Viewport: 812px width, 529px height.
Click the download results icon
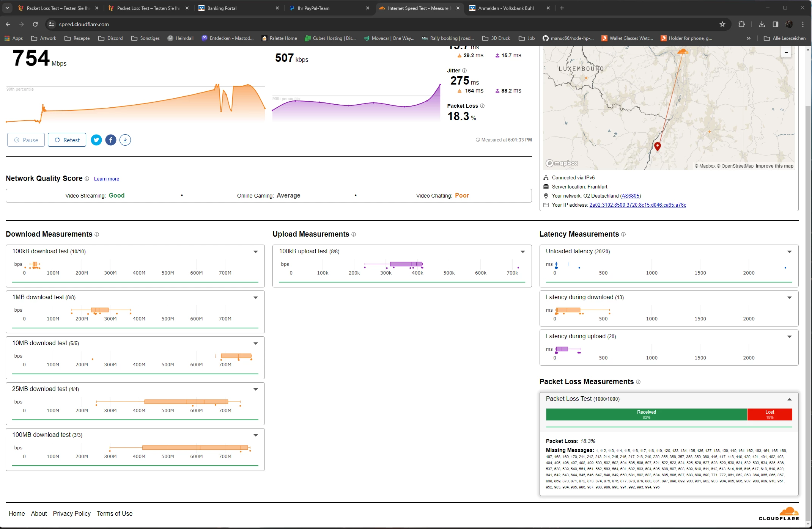pos(125,140)
